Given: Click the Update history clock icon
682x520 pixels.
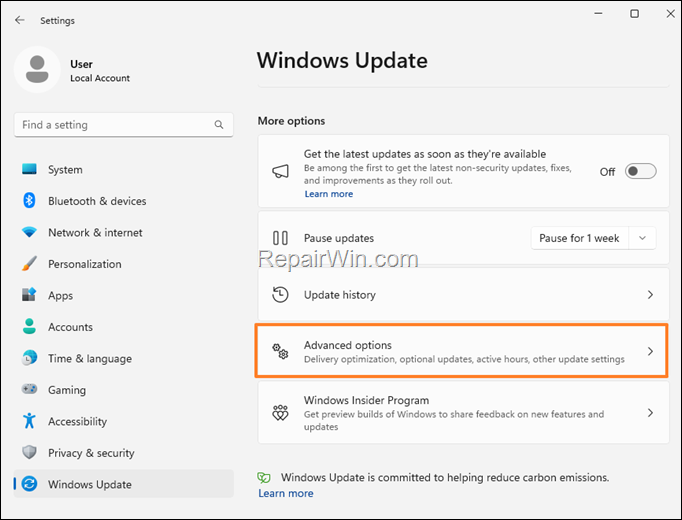Looking at the screenshot, I should tap(281, 294).
